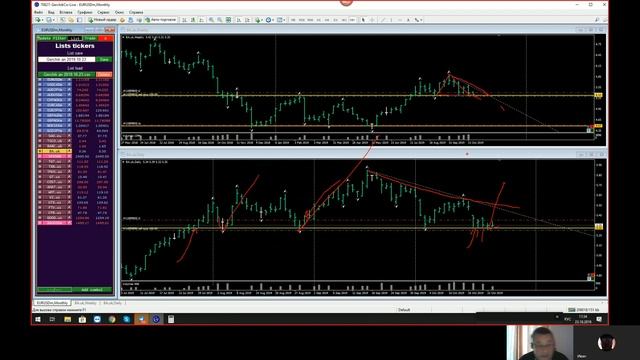
Task: Open the Profiles toolbar icon
Action: pyautogui.click(x=49, y=20)
